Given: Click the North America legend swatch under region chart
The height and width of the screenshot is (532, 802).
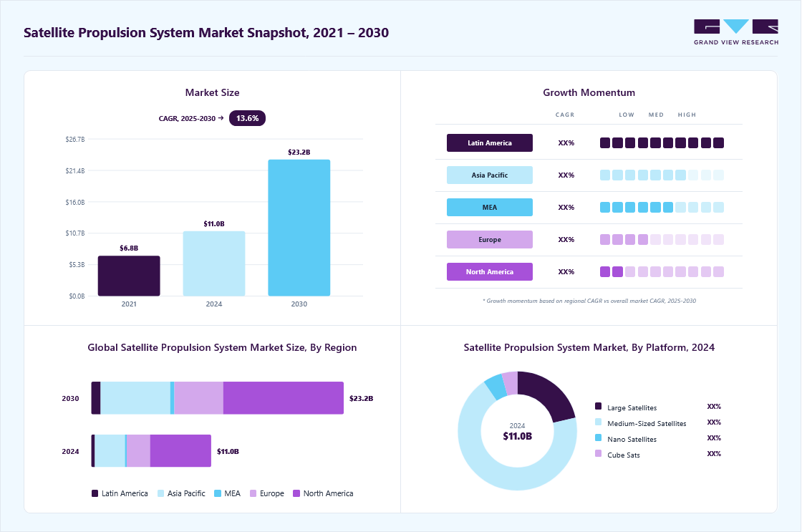Looking at the screenshot, I should point(296,493).
